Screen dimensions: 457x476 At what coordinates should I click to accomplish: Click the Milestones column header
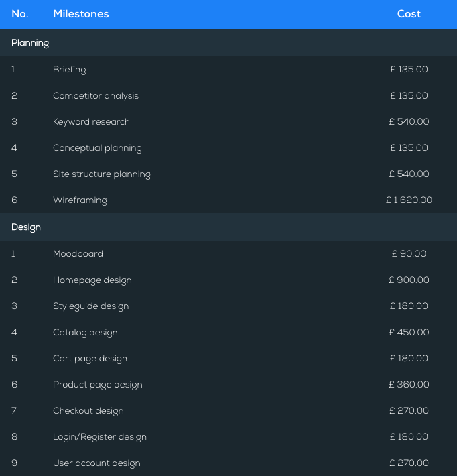click(x=80, y=14)
